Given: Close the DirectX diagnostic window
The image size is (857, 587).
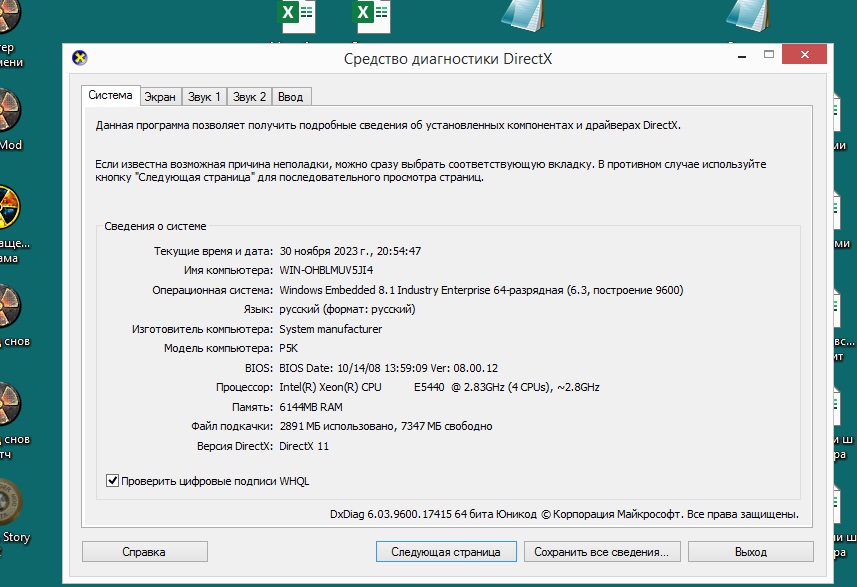Looking at the screenshot, I should coord(805,54).
